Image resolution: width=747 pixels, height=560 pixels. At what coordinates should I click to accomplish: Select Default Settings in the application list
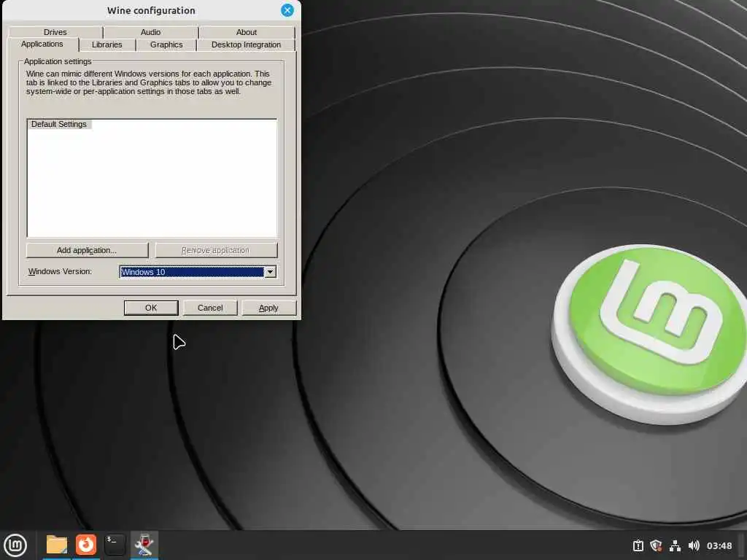[59, 124]
